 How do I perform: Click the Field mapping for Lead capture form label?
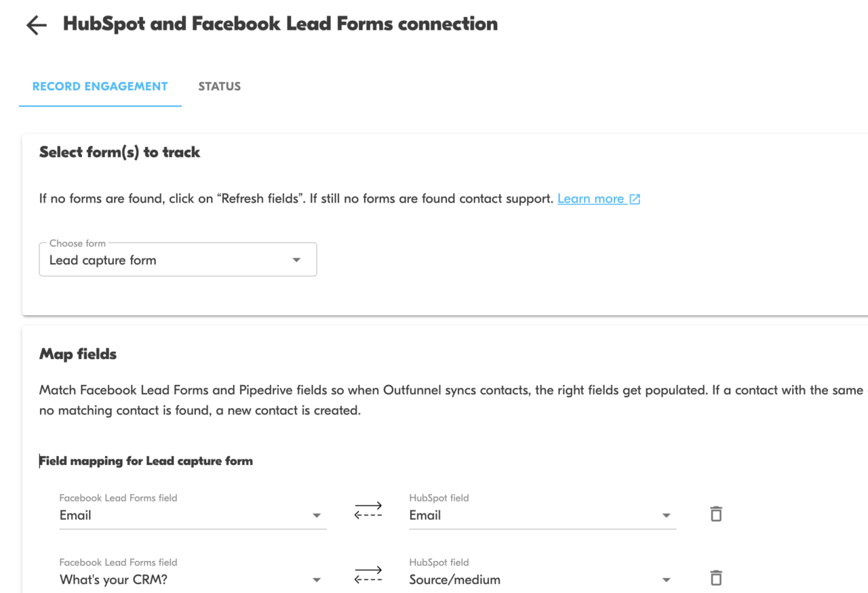tap(146, 461)
